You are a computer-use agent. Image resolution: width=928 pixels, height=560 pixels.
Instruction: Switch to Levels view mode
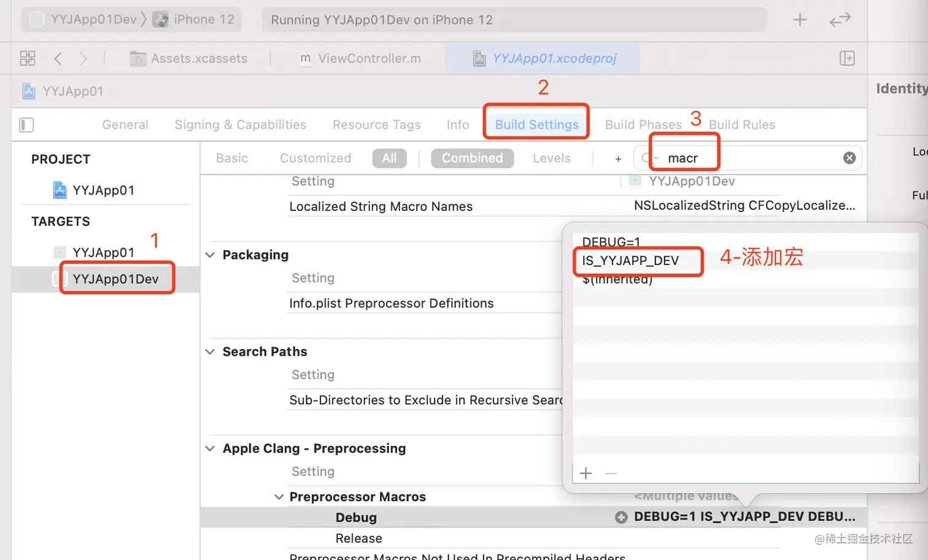[552, 158]
